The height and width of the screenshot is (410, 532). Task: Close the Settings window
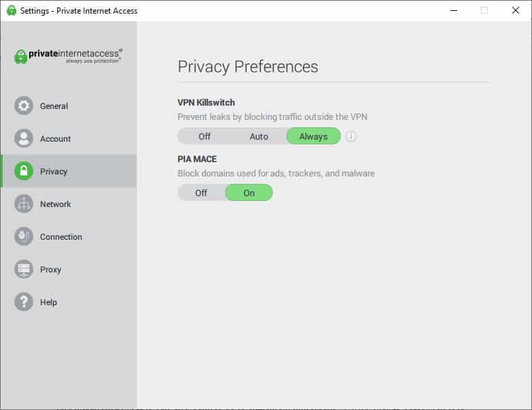[516, 10]
